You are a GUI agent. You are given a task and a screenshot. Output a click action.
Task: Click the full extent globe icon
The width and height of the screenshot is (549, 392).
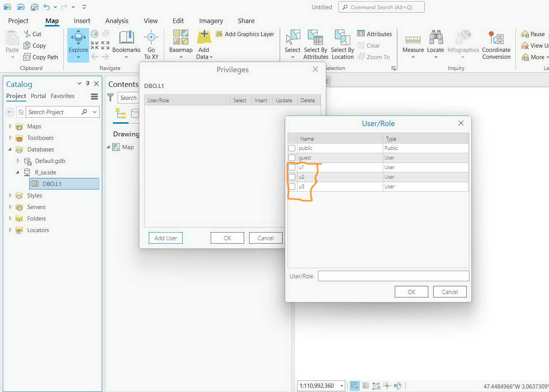(x=95, y=34)
